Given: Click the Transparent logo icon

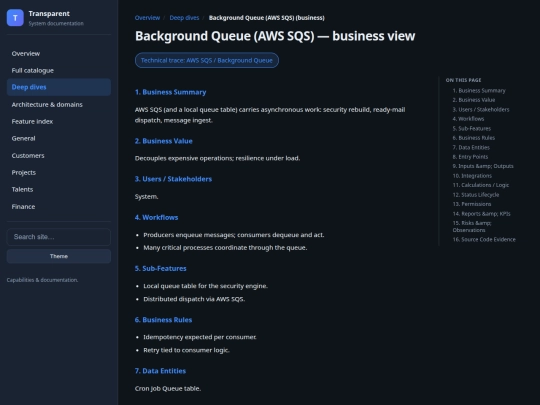Looking at the screenshot, I should (15, 18).
